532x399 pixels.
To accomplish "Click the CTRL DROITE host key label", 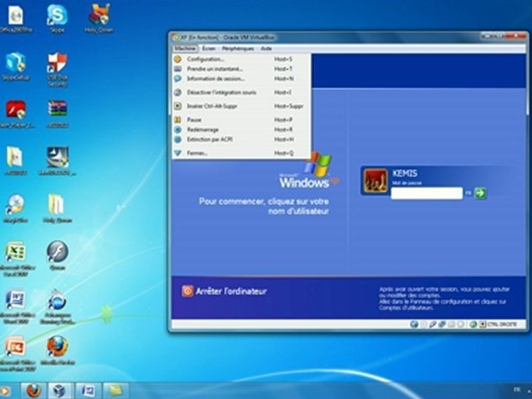I will [x=502, y=324].
